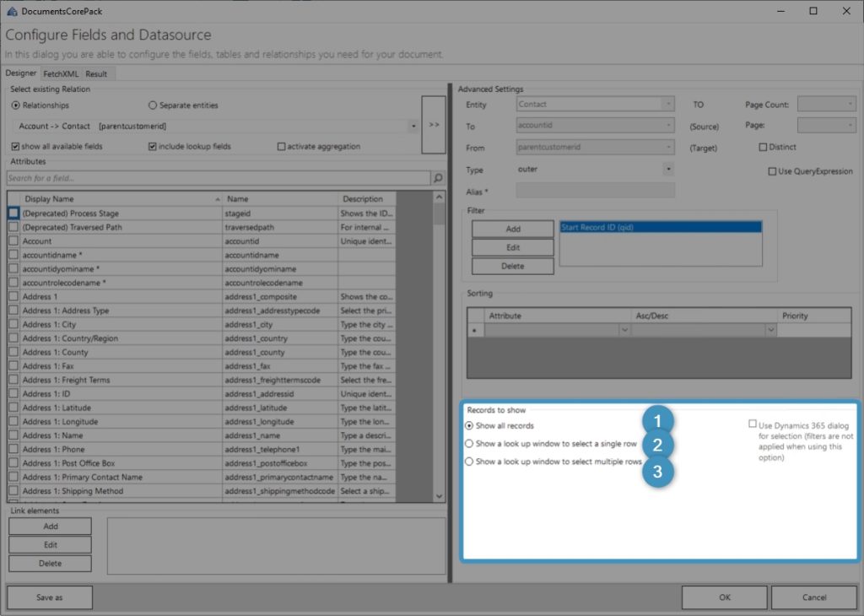This screenshot has width=864, height=616.
Task: Click the DocumentsCorePack app icon in title bar
Action: coord(12,11)
